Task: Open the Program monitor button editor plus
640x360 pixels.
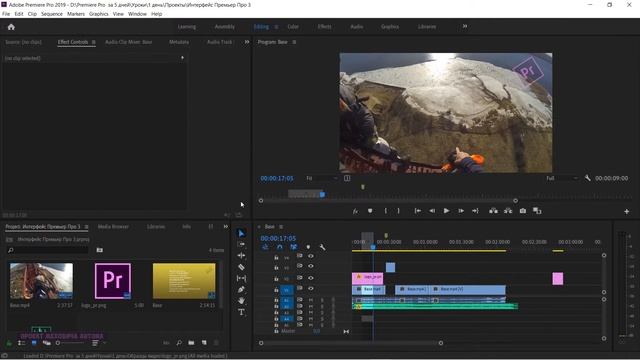Action: tap(627, 211)
